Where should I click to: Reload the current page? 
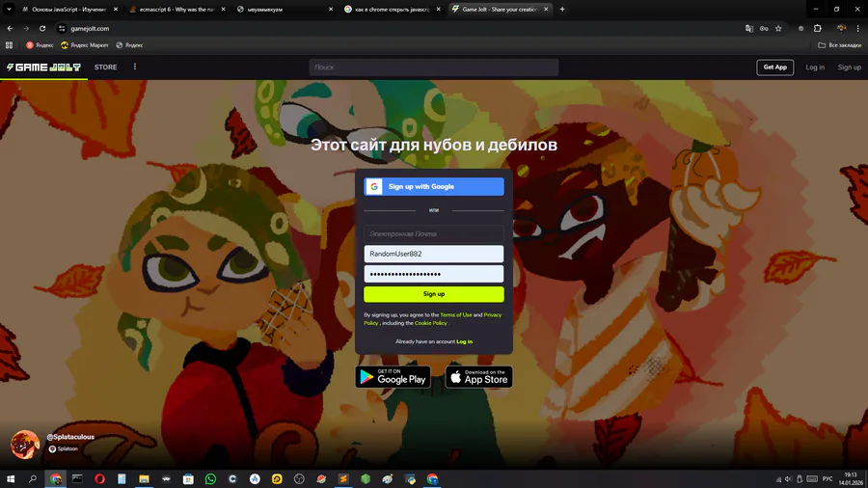tap(42, 28)
